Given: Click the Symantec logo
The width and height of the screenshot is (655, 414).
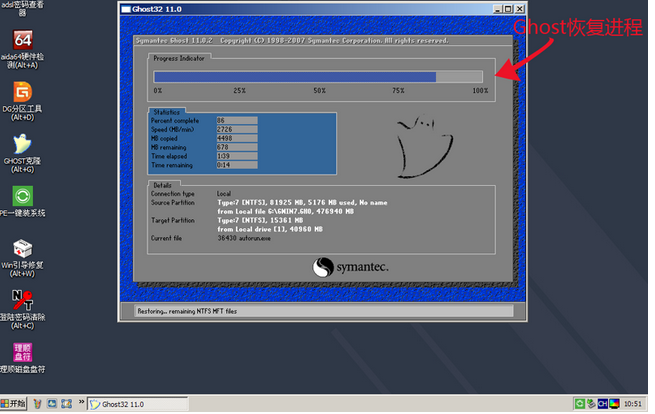Looking at the screenshot, I should pos(350,267).
